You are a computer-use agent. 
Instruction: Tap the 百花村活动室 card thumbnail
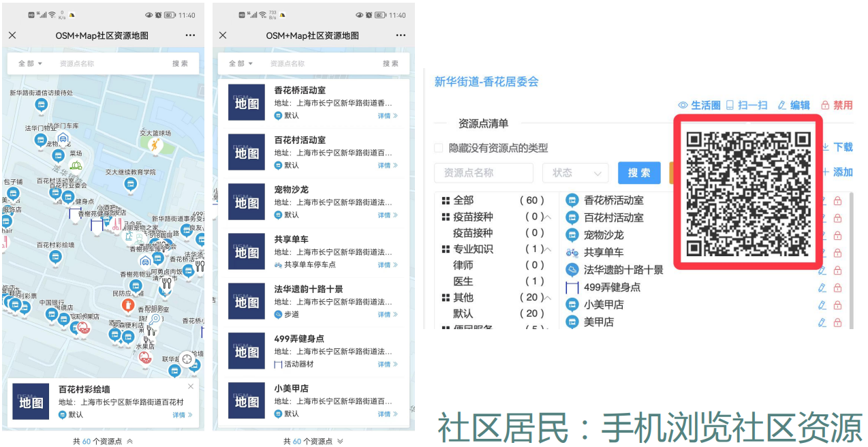click(247, 153)
